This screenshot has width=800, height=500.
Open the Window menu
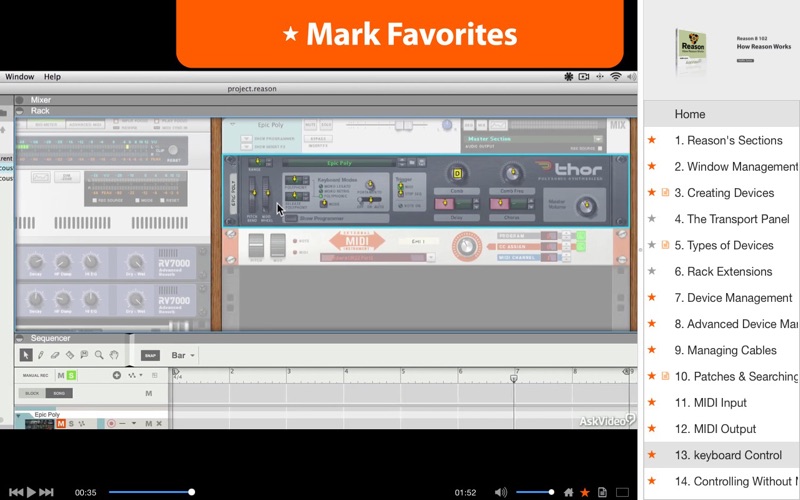pyautogui.click(x=19, y=77)
